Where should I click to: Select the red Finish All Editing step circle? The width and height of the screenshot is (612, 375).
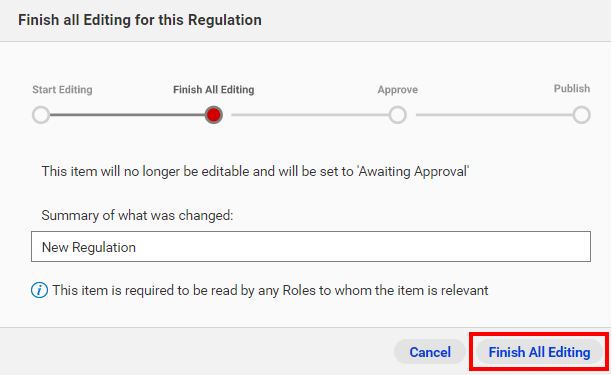213,115
